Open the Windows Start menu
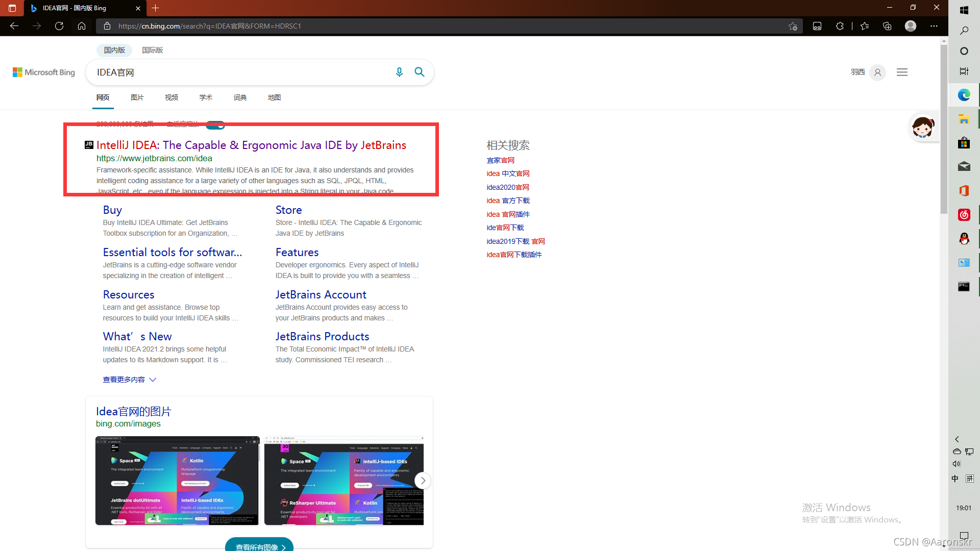The image size is (980, 551). tap(964, 10)
